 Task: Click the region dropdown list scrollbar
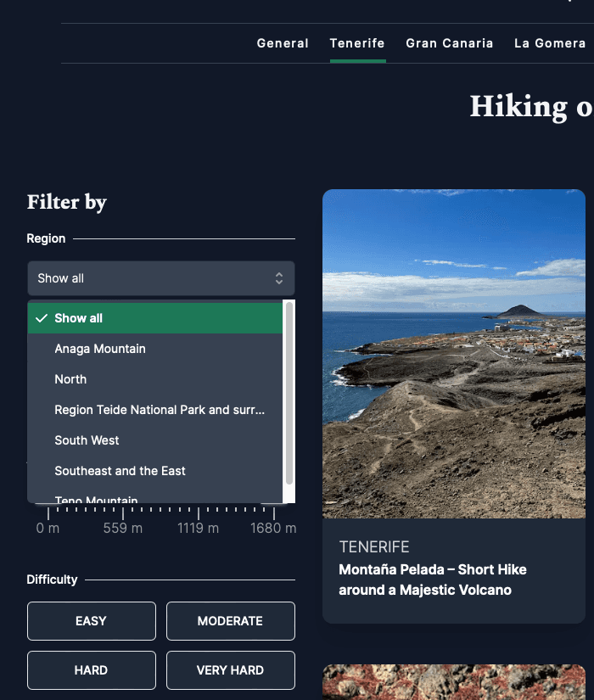(x=289, y=390)
